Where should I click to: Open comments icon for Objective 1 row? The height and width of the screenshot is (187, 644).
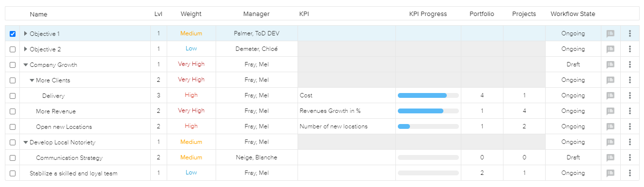coord(611,33)
